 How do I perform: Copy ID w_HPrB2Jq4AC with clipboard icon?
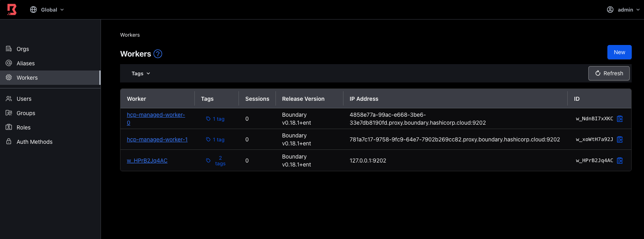(620, 161)
